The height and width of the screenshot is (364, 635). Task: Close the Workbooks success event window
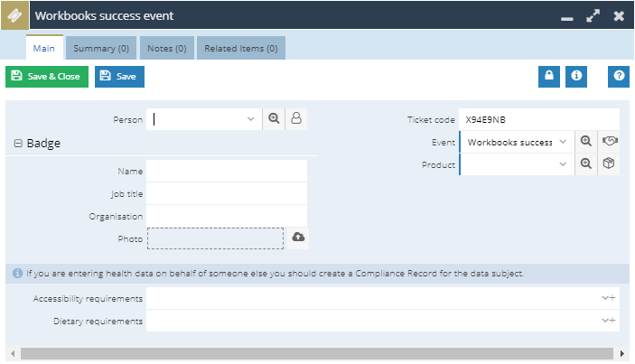point(619,15)
